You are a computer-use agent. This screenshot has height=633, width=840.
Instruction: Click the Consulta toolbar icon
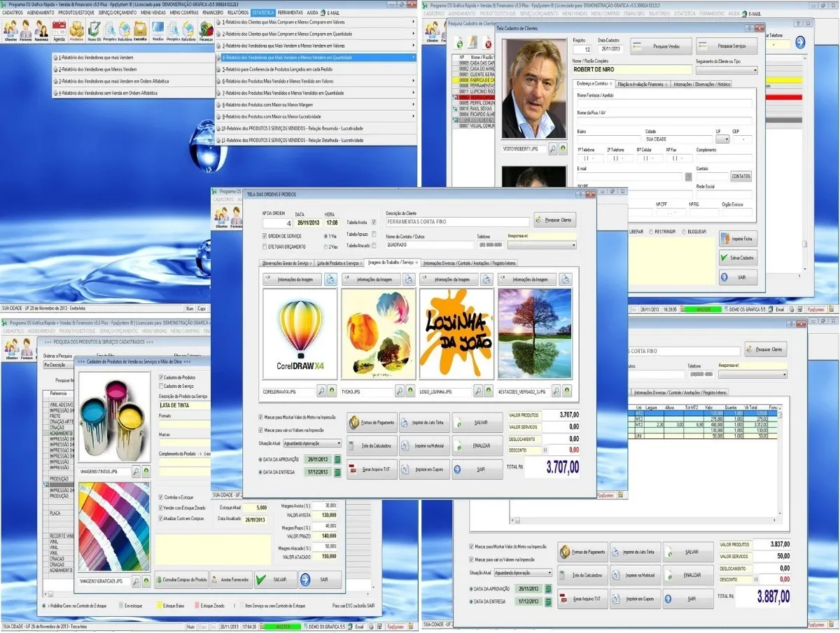pos(140,29)
